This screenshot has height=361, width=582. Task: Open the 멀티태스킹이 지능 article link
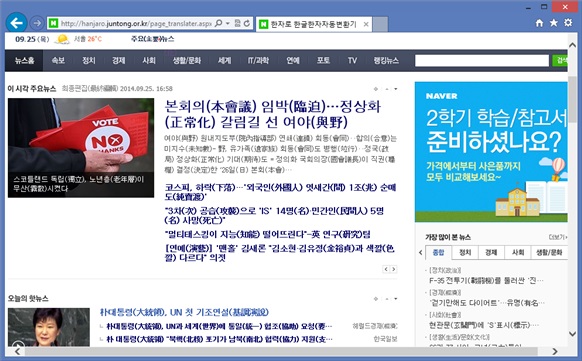click(267, 234)
